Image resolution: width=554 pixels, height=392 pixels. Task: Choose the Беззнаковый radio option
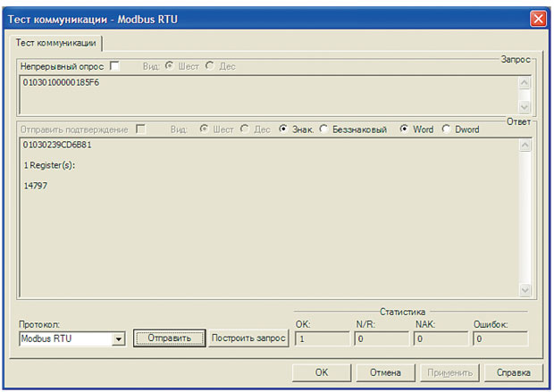click(x=323, y=129)
